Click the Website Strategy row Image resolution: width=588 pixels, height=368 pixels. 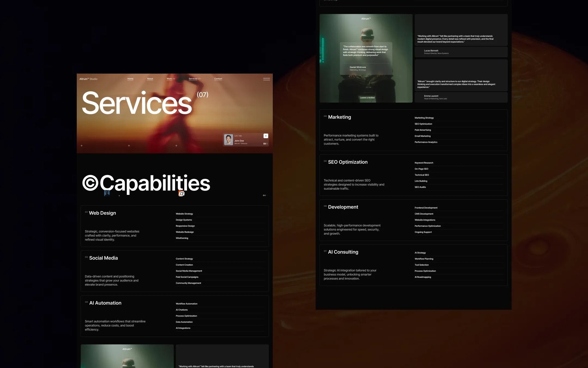[x=220, y=214]
